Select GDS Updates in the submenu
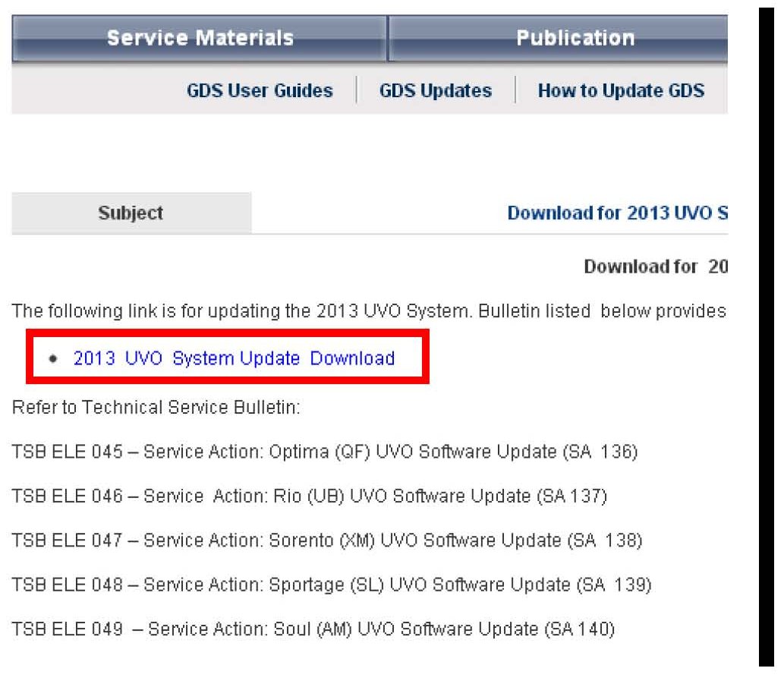 pos(436,91)
